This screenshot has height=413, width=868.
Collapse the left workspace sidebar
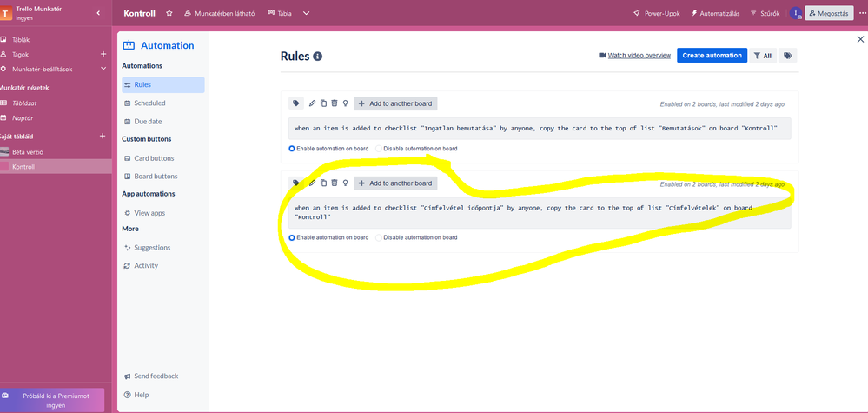(98, 13)
